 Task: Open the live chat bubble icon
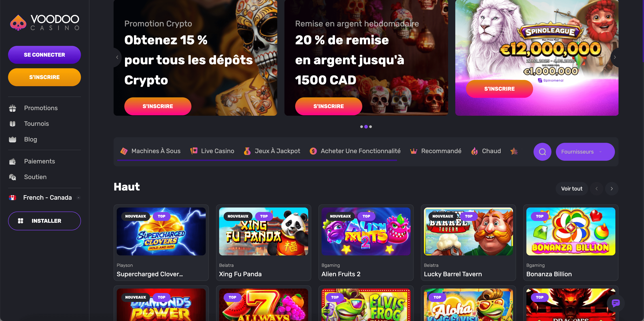click(616, 303)
